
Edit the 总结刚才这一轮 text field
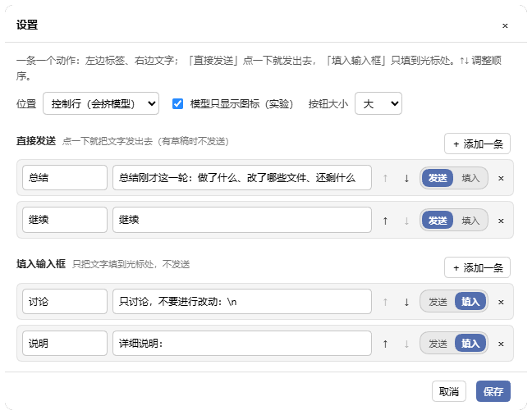point(242,178)
